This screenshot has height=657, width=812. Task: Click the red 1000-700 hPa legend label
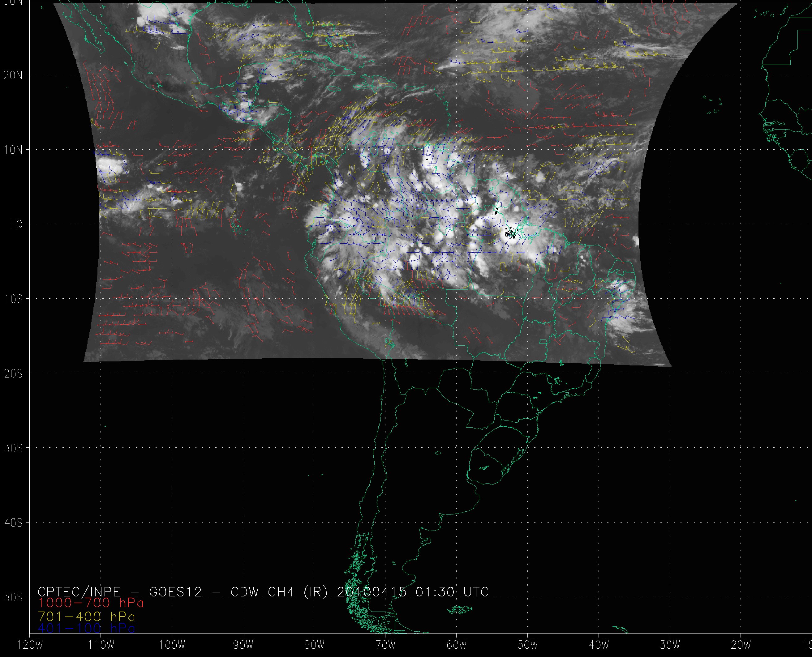pyautogui.click(x=91, y=602)
